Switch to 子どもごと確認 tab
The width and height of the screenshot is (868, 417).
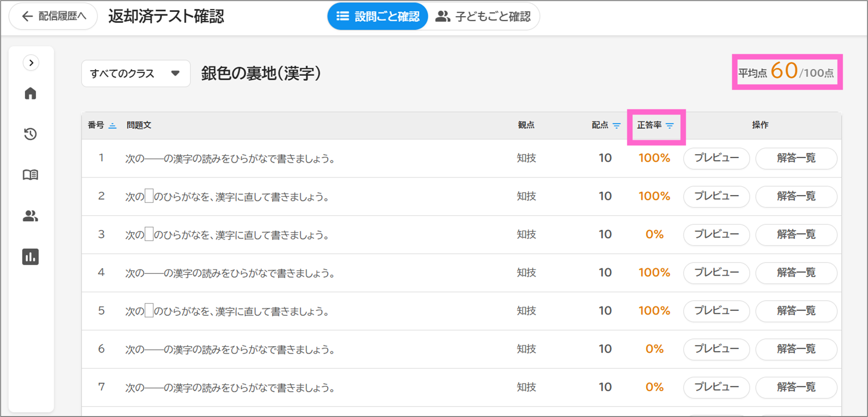coord(483,17)
